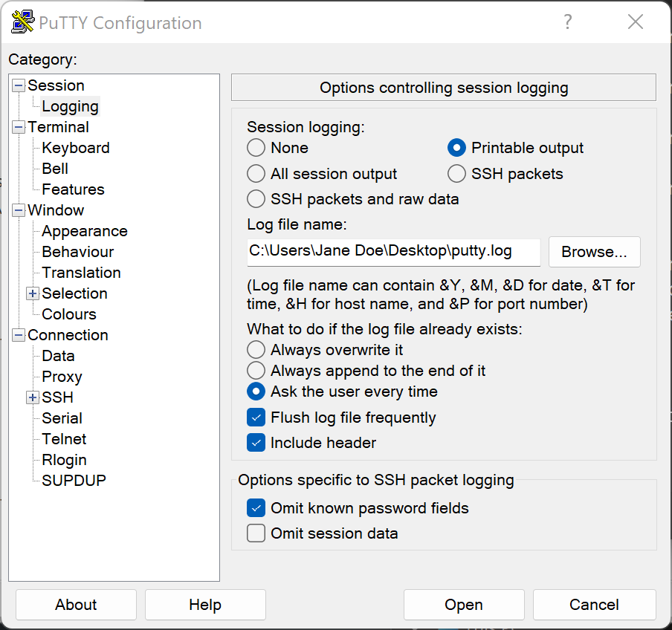Open the Proxy settings page
Viewport: 672px width, 630px height.
62,377
